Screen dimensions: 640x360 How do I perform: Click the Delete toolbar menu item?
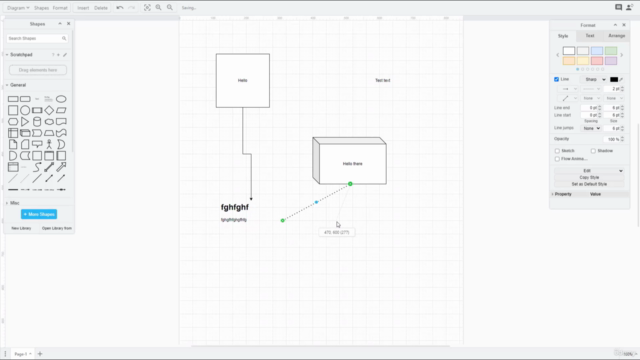coord(101,8)
